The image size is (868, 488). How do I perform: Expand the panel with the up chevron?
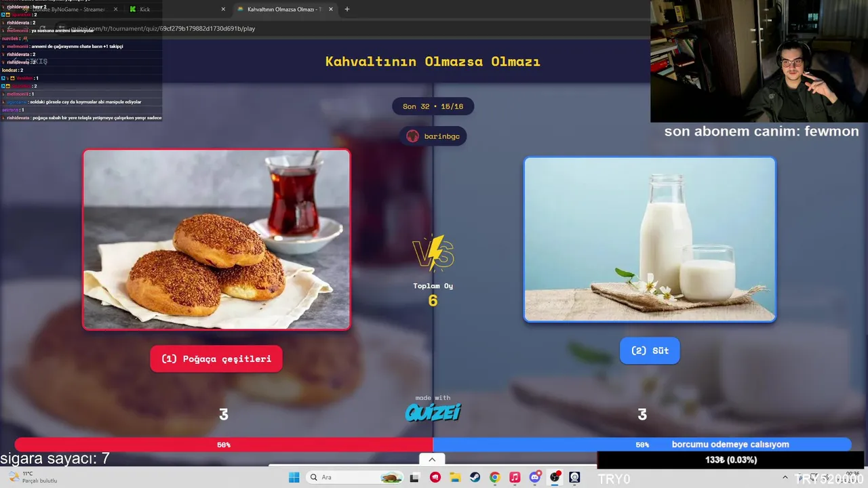click(x=432, y=460)
